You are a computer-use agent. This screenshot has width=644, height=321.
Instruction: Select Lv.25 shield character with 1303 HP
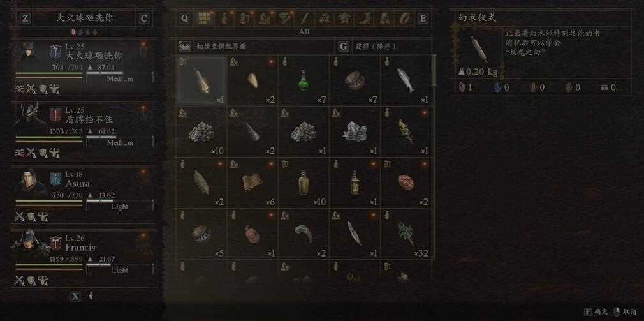pos(84,130)
